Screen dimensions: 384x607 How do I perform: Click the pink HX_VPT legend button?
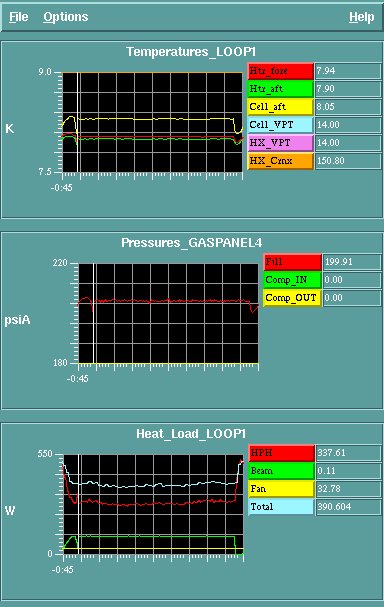click(281, 143)
